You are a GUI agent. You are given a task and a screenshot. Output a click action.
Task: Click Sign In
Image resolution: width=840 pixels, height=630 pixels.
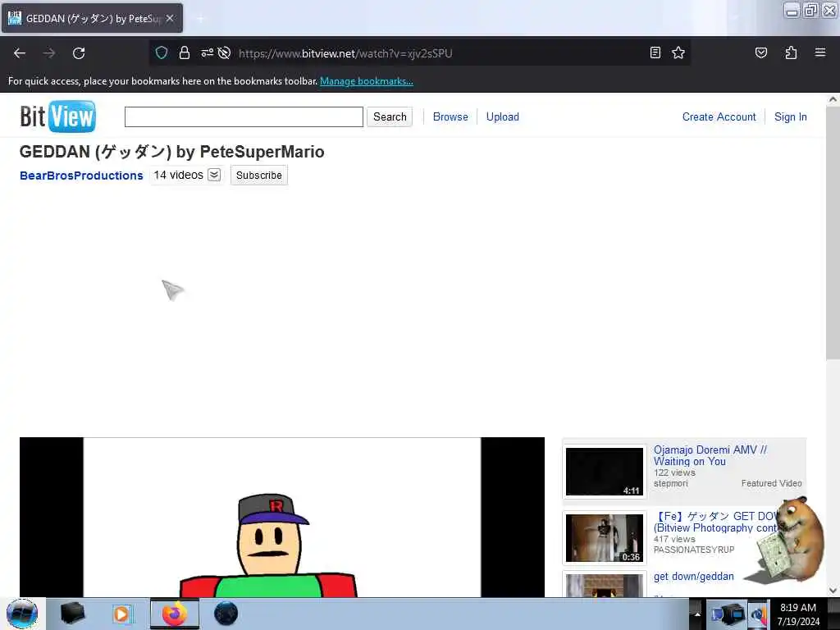click(x=790, y=116)
